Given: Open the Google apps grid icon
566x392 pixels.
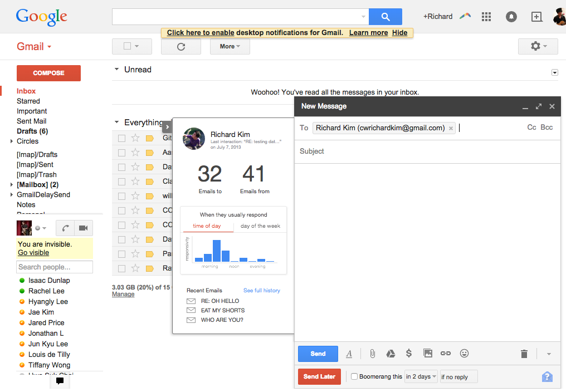Looking at the screenshot, I should (x=486, y=17).
